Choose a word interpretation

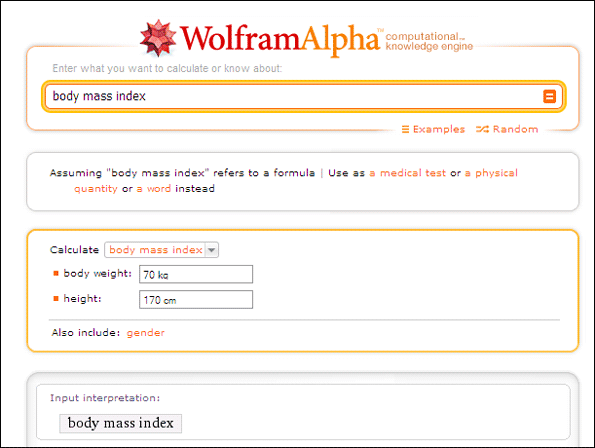click(154, 189)
